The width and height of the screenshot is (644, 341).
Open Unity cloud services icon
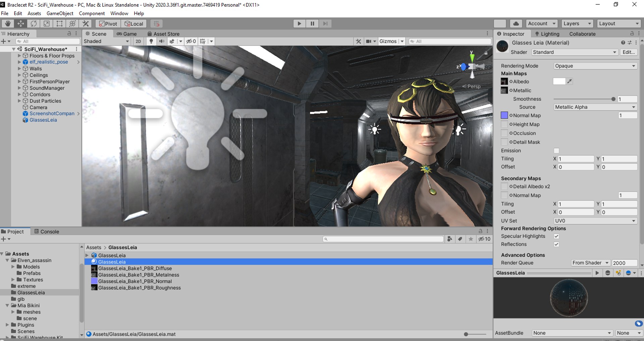(516, 23)
